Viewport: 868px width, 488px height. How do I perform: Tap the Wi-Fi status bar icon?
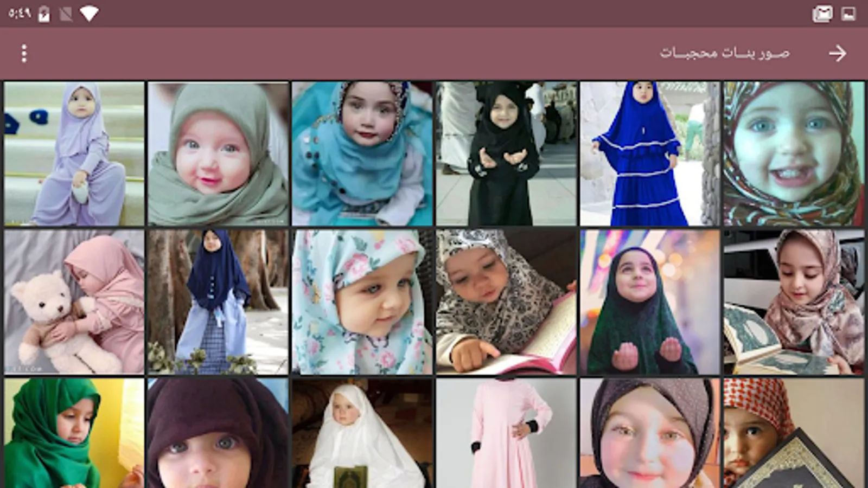(x=89, y=14)
